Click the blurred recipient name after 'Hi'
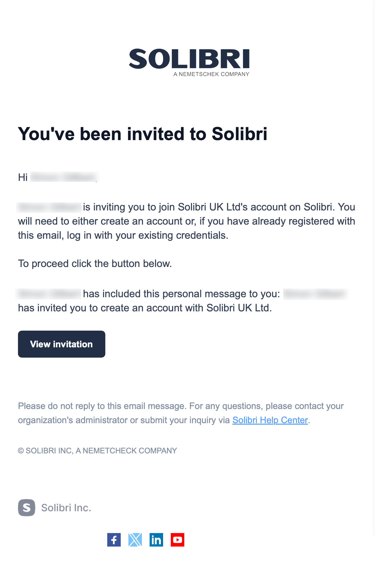 [x=64, y=176]
